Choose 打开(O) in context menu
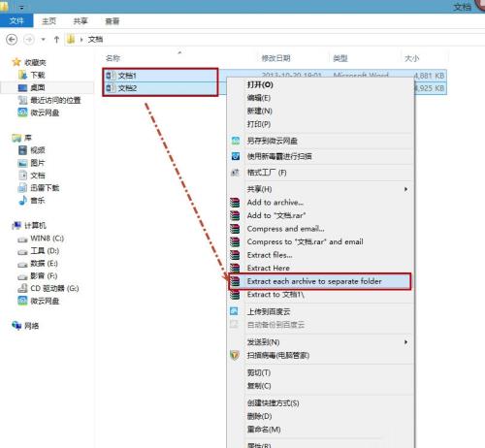Screen dimensions: 485x448 (260, 84)
